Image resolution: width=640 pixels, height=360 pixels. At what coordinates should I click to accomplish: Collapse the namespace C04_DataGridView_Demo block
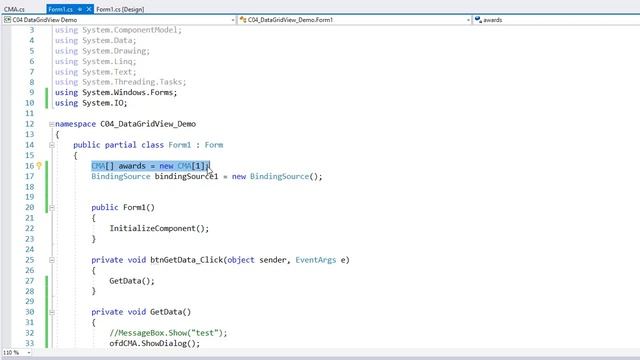point(51,124)
